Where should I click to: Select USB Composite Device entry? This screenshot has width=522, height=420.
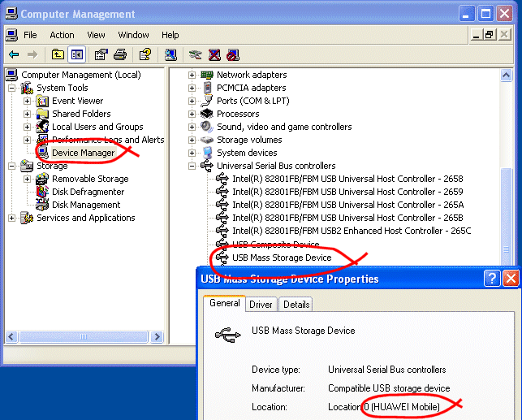[275, 244]
